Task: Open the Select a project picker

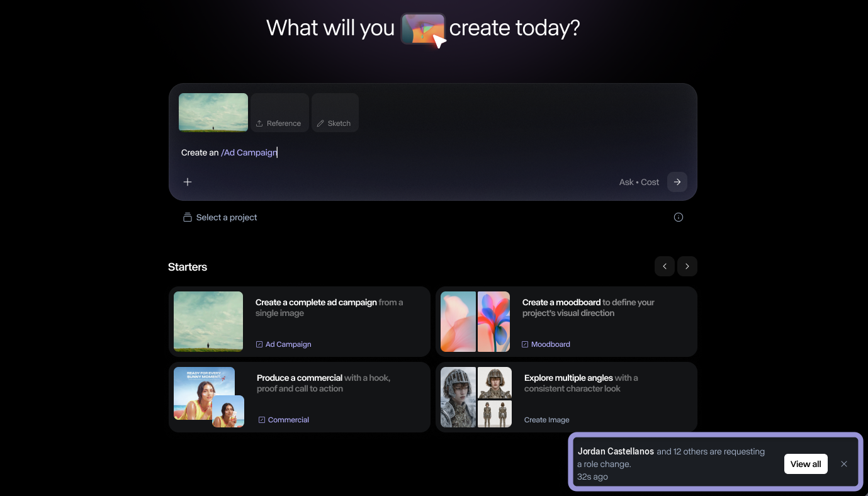Action: click(x=220, y=217)
